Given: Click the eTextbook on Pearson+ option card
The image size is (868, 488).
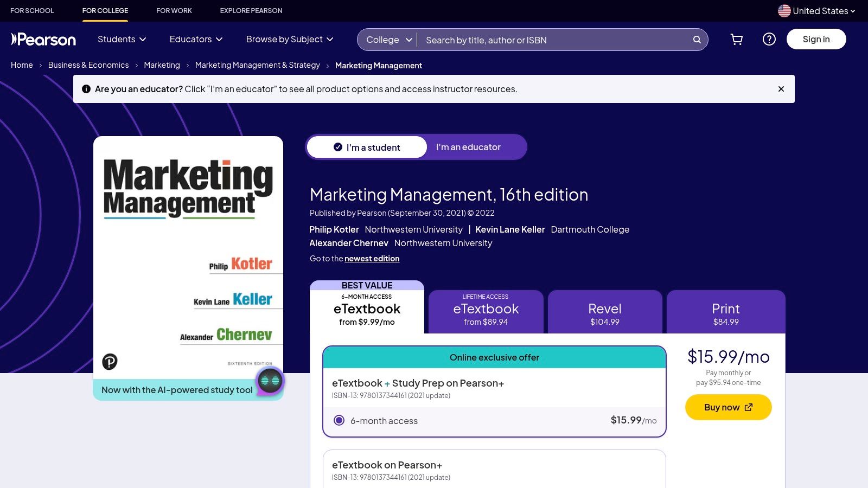Looking at the screenshot, I should coord(494,470).
